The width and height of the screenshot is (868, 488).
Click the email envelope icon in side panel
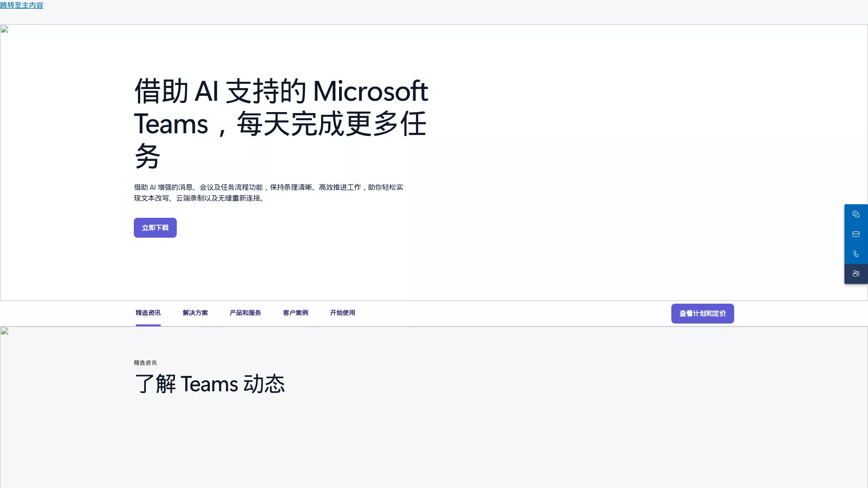pos(856,234)
